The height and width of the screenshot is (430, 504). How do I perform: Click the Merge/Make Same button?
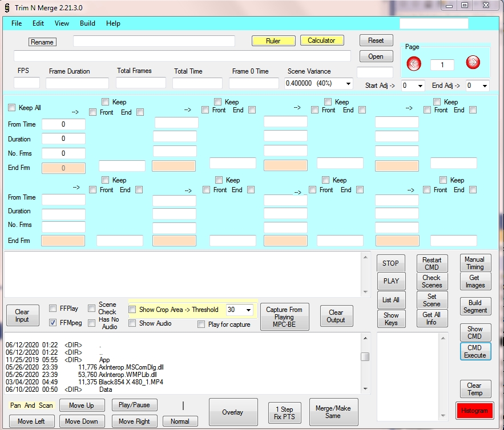point(333,412)
